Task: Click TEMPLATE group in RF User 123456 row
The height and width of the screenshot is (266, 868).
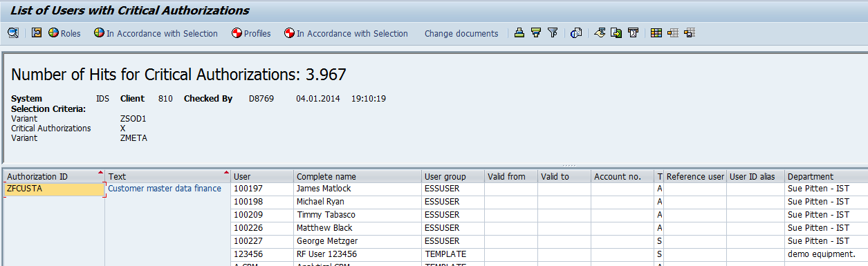Action: (x=453, y=254)
